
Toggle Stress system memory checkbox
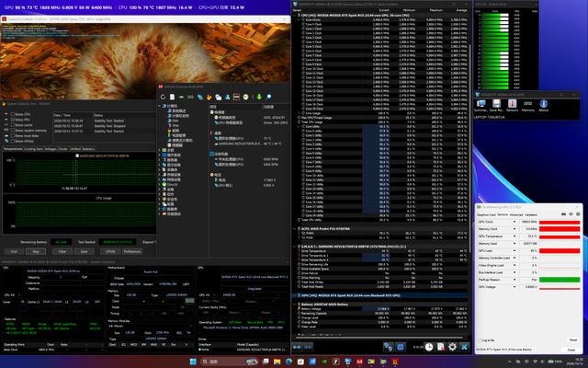(x=13, y=131)
